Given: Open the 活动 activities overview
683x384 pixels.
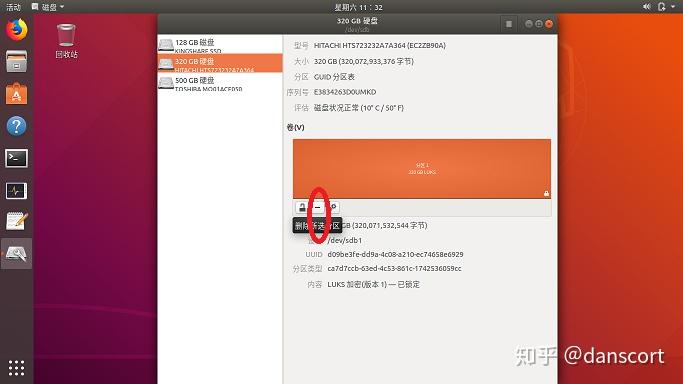Looking at the screenshot, I should point(13,7).
